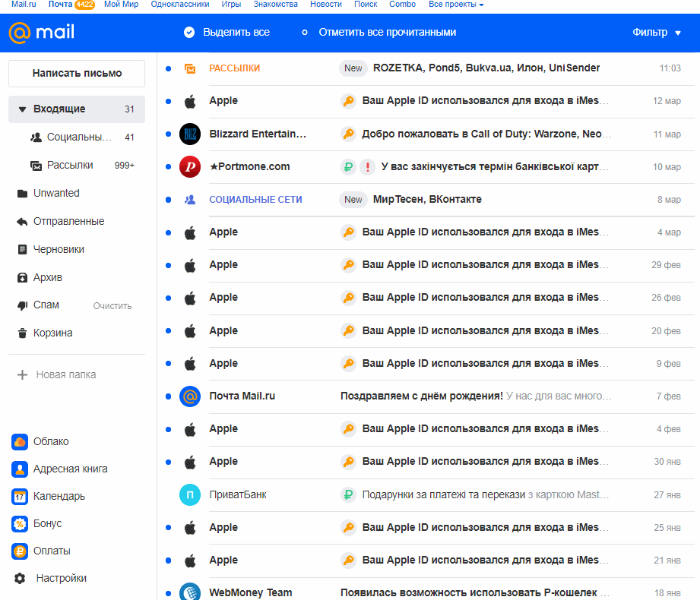This screenshot has width=700, height=600.
Task: Click the Архив folder icon
Action: point(22,278)
